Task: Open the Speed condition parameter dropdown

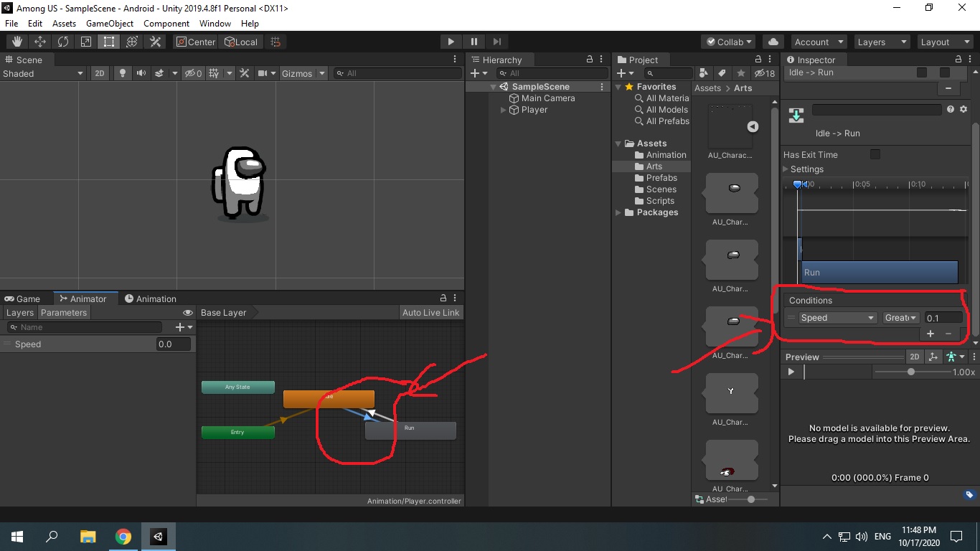Action: [839, 318]
